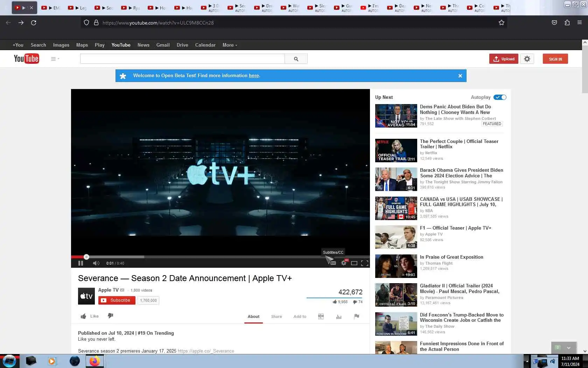Screen dimensions: 588x368
Task: Click the browser address bar URL
Action: [158, 23]
